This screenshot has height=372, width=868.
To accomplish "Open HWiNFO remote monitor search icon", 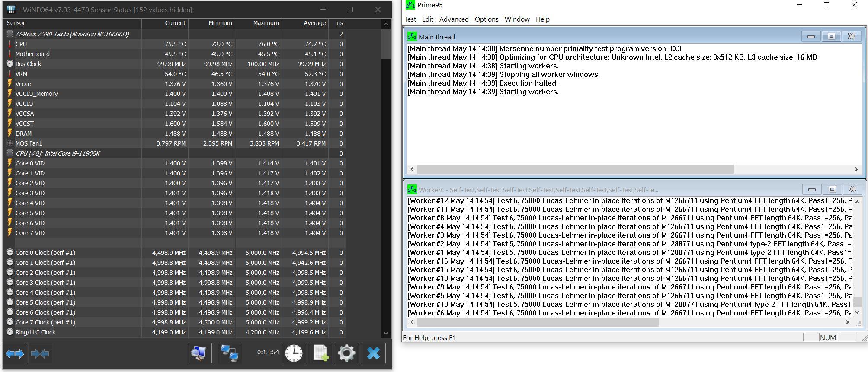I will click(199, 353).
